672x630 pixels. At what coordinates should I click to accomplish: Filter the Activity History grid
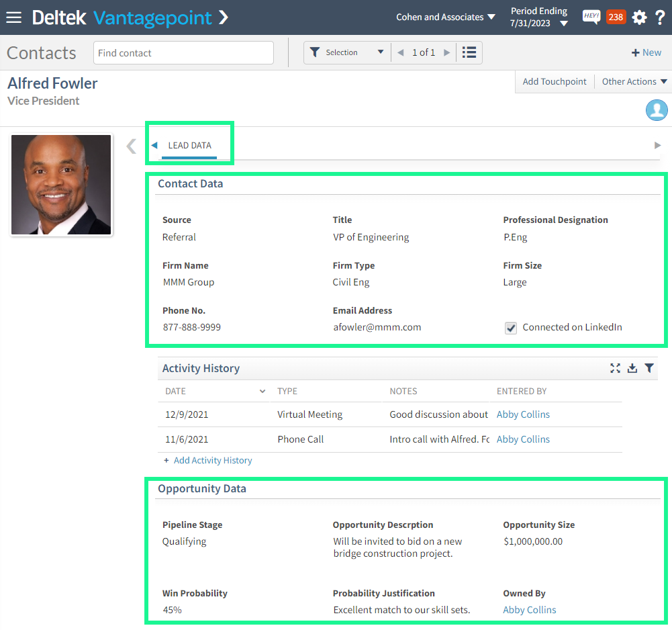649,368
